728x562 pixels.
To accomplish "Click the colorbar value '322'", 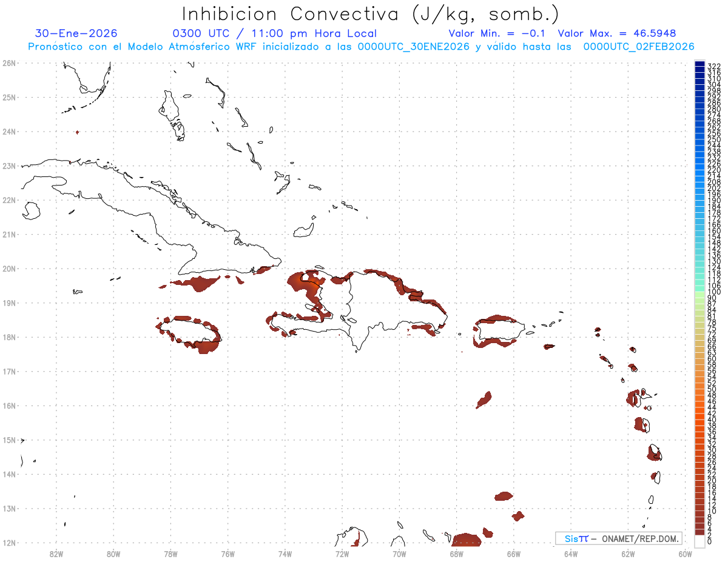I will coord(713,66).
